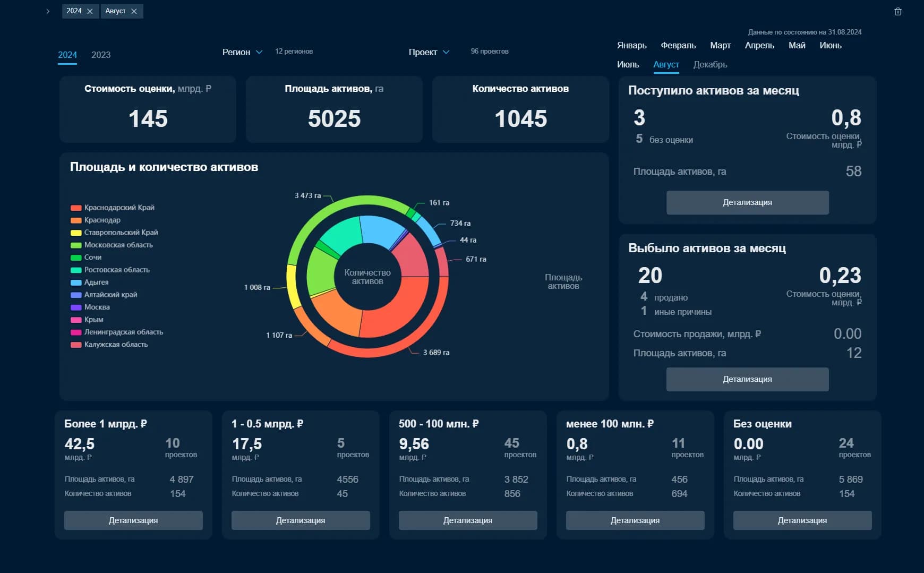
Task: Click the Стоимость оценки 145 summary card
Action: 148,109
